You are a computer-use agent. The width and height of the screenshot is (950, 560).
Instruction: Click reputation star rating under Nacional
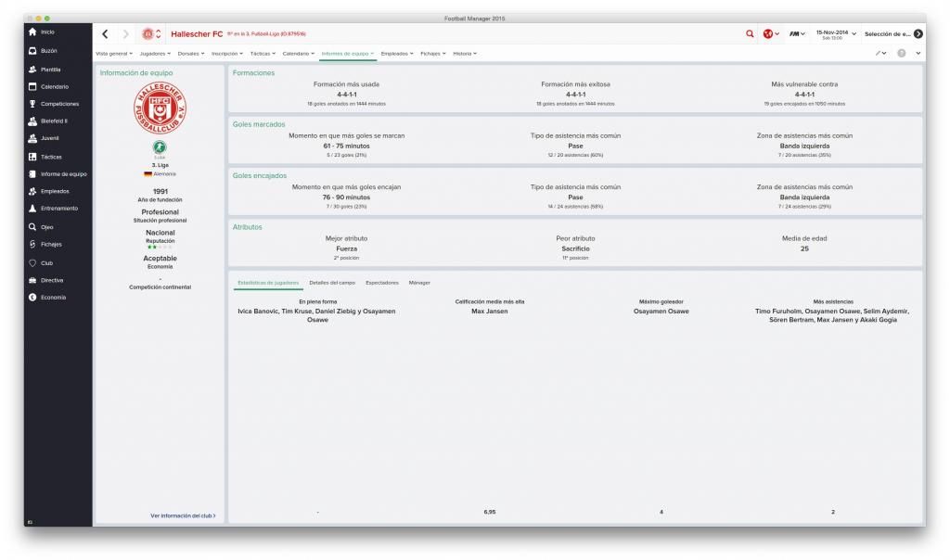tap(160, 247)
